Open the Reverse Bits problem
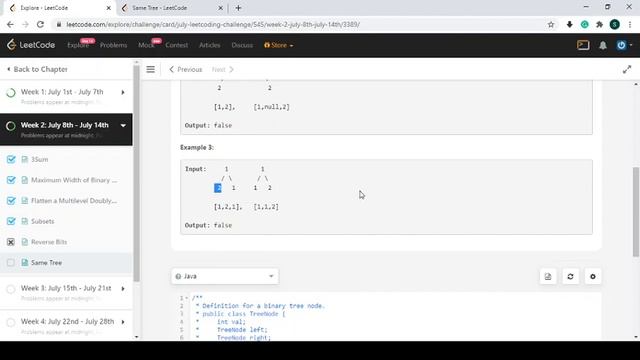Screen dimensions: 640x360 pyautogui.click(x=49, y=242)
